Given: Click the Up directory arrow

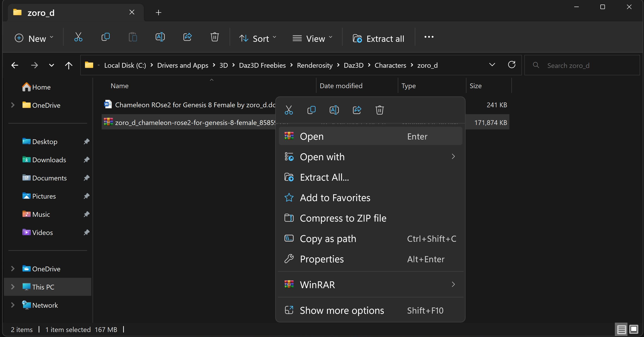Looking at the screenshot, I should tap(68, 65).
